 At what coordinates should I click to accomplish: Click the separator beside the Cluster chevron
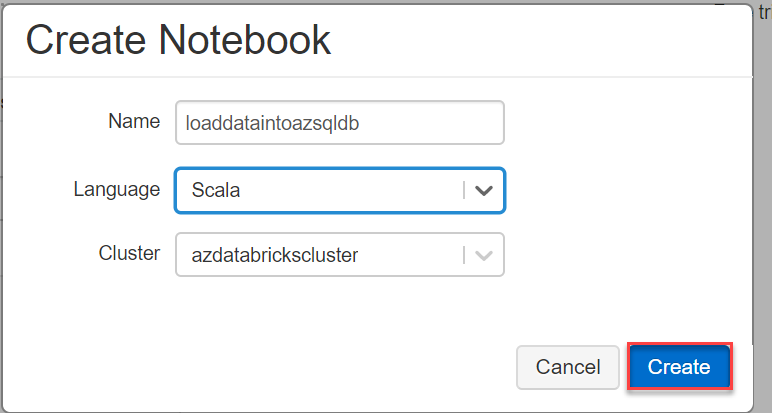464,255
